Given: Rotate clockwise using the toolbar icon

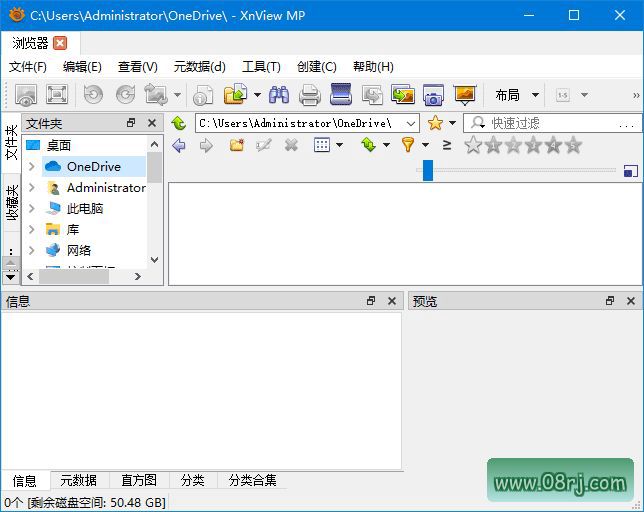Looking at the screenshot, I should point(125,95).
